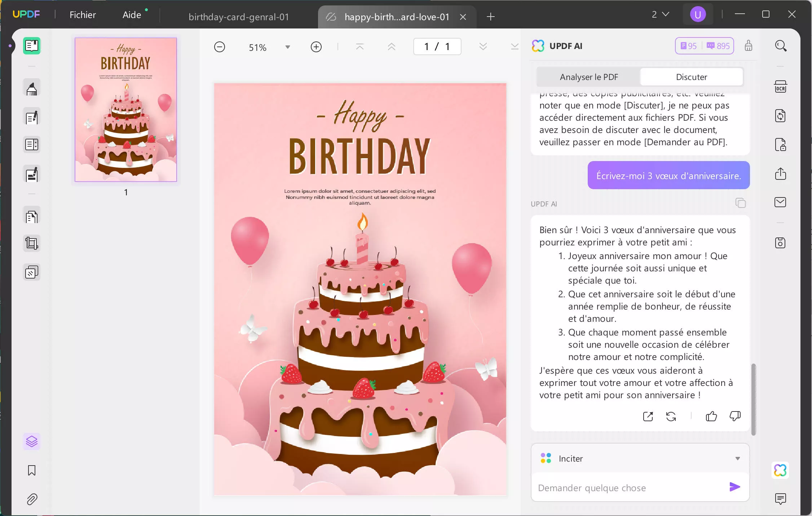Like the AI response
The image size is (812, 516).
[711, 417]
